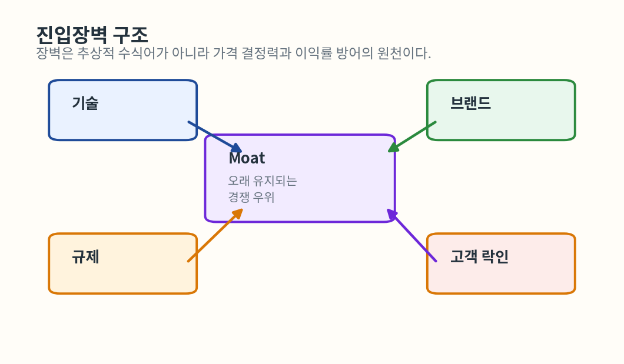
Task: Select the green arrow from 브랜드 to Moat
Action: (x=413, y=135)
